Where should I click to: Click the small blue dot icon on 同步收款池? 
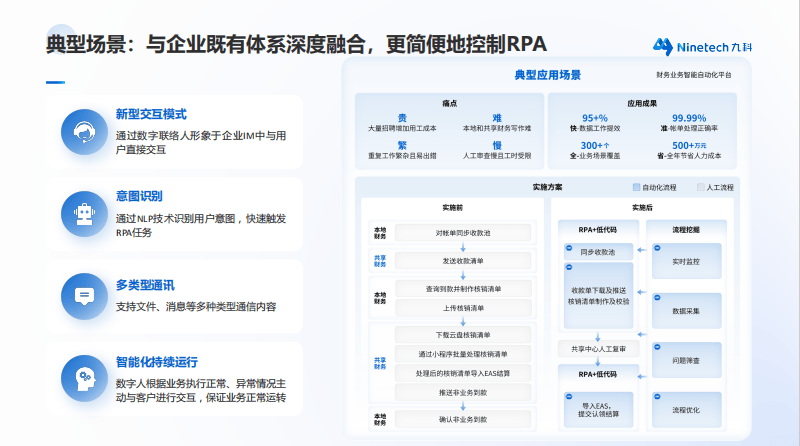[569, 248]
